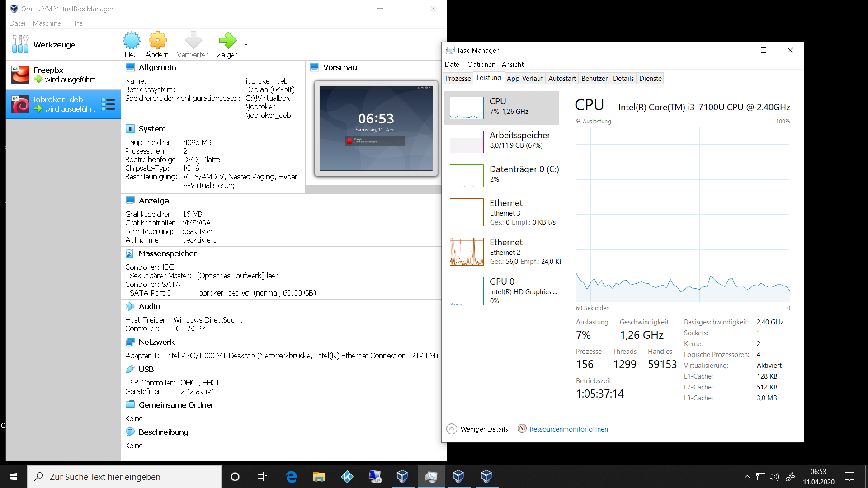Viewport: 868px width, 488px height.
Task: Open the Ressourcenmonitor öffnen link
Action: 568,429
